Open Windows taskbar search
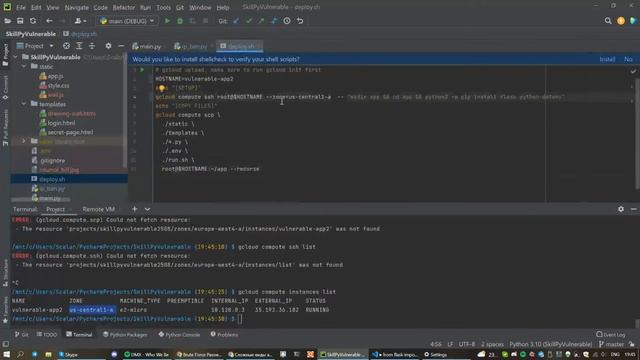The width and height of the screenshot is (640, 360). (x=20, y=354)
